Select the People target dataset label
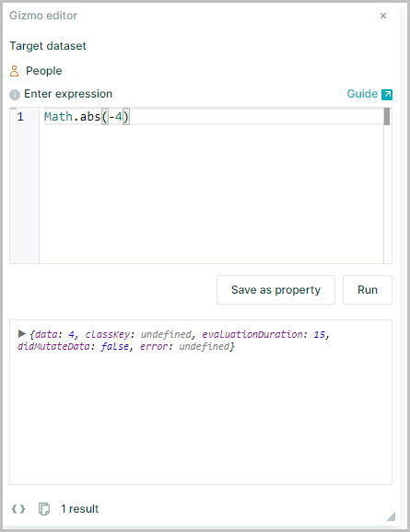Viewport: 410px width, 532px height. [44, 71]
